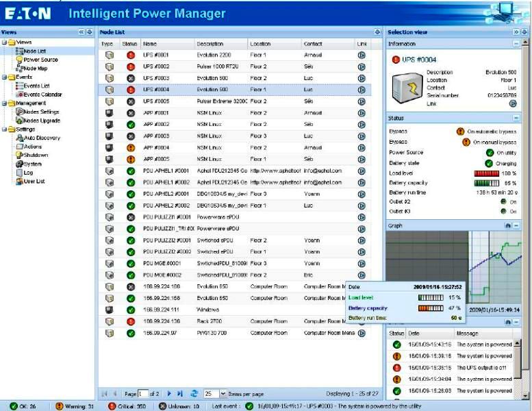Select User List in the Settings tree
Image resolution: width=532 pixels, height=411 pixels.
tap(34, 181)
